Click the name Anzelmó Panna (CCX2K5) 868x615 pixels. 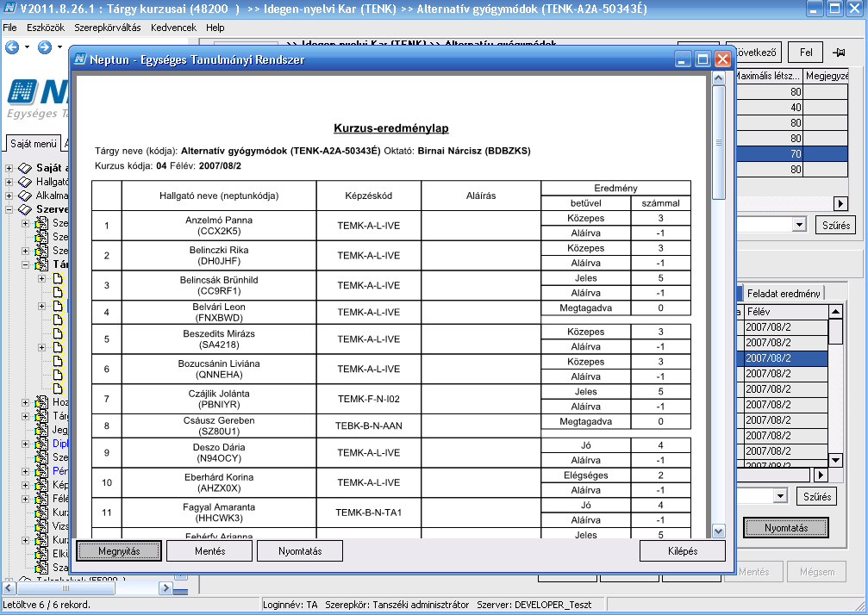[219, 225]
